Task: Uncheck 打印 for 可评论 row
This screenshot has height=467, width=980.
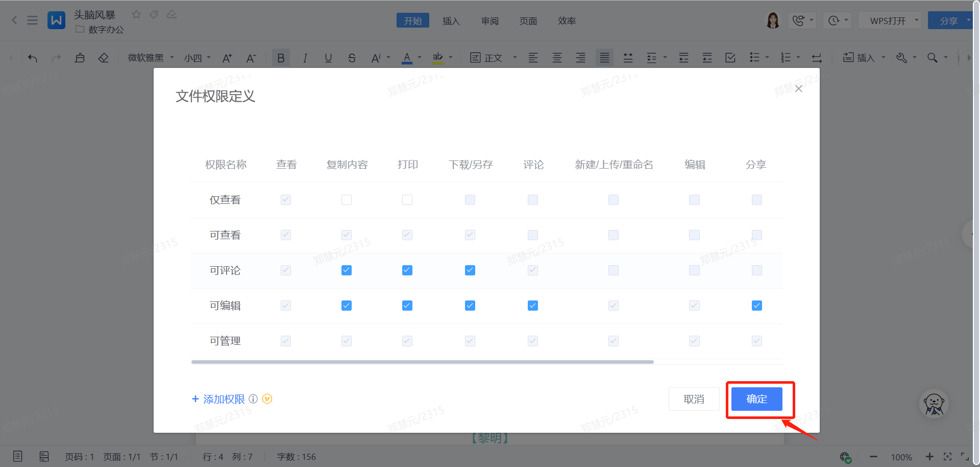Action: click(x=407, y=270)
